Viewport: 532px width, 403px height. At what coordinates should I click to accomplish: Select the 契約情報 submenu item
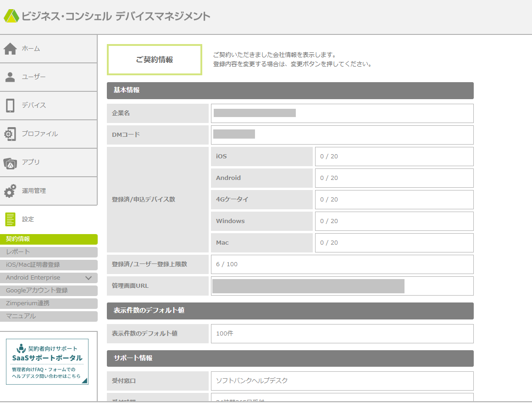(49, 239)
